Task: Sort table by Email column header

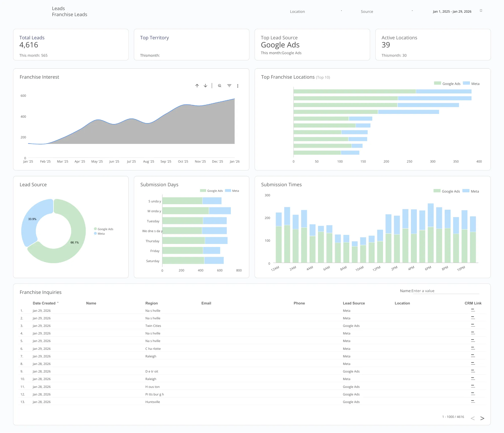Action: [x=206, y=303]
